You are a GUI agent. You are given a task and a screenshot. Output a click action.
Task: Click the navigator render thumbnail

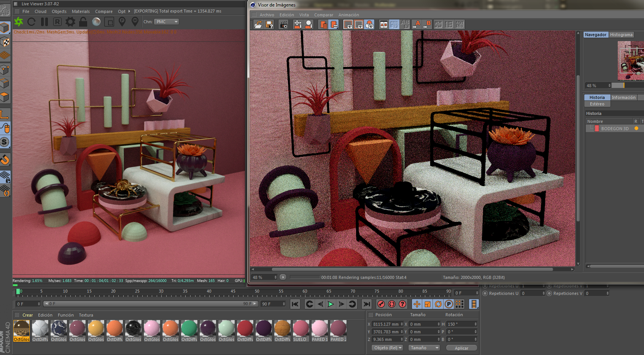(631, 60)
